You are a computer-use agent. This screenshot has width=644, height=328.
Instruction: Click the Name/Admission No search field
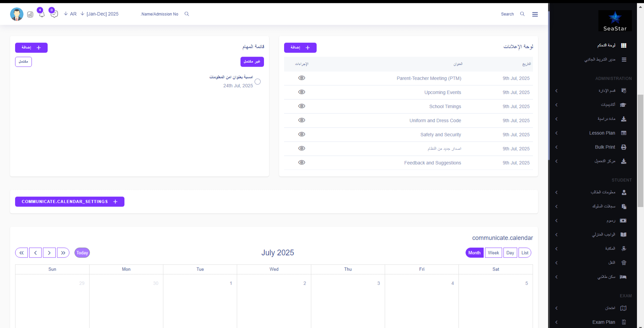coord(160,14)
